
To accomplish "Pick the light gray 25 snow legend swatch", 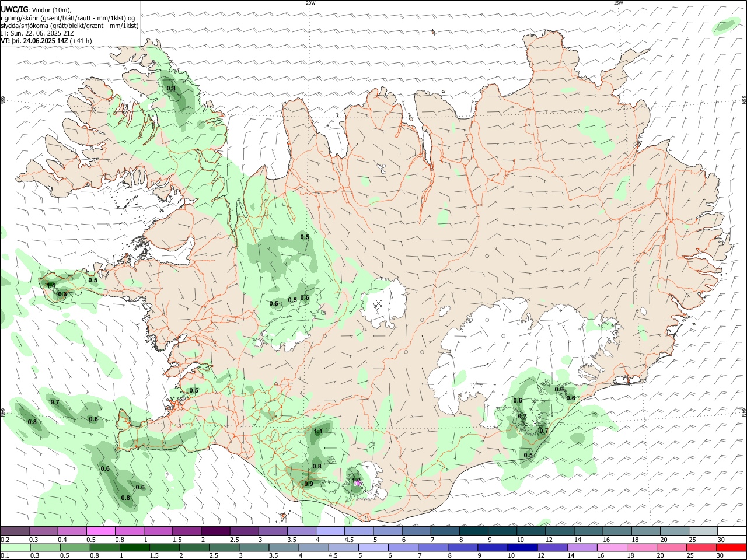I will (703, 531).
